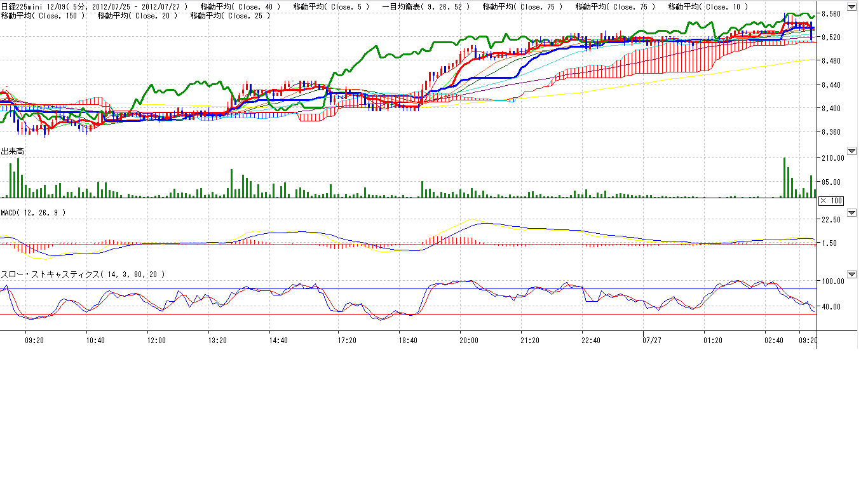Click the スロー・ストキャスティクス panel title
This screenshot has width=868, height=488.
pyautogui.click(x=83, y=274)
